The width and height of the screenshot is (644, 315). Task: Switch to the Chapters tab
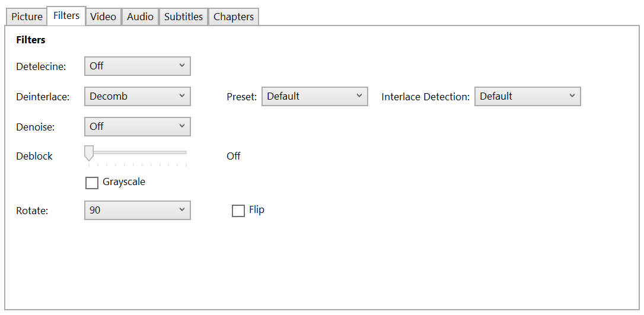tap(234, 17)
